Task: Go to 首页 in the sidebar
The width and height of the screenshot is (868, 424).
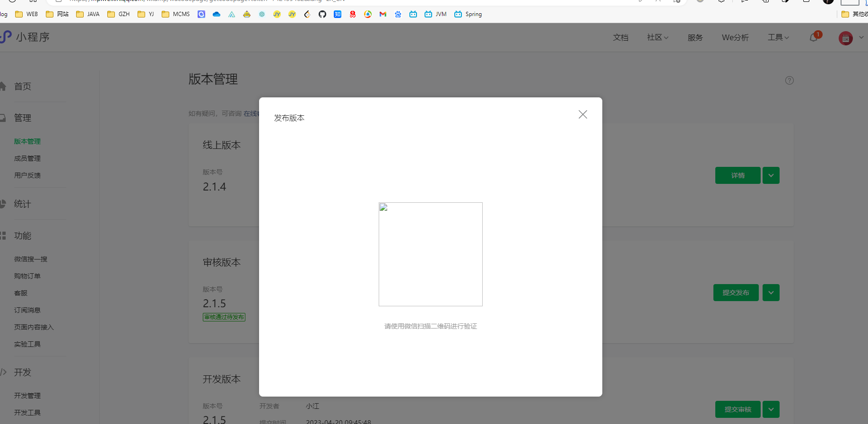Action: pos(22,87)
